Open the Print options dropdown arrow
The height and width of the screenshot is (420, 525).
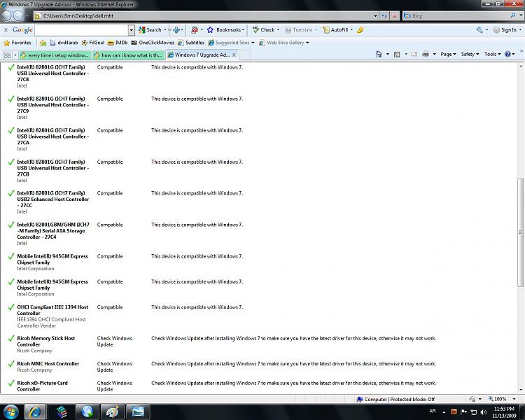(434, 54)
